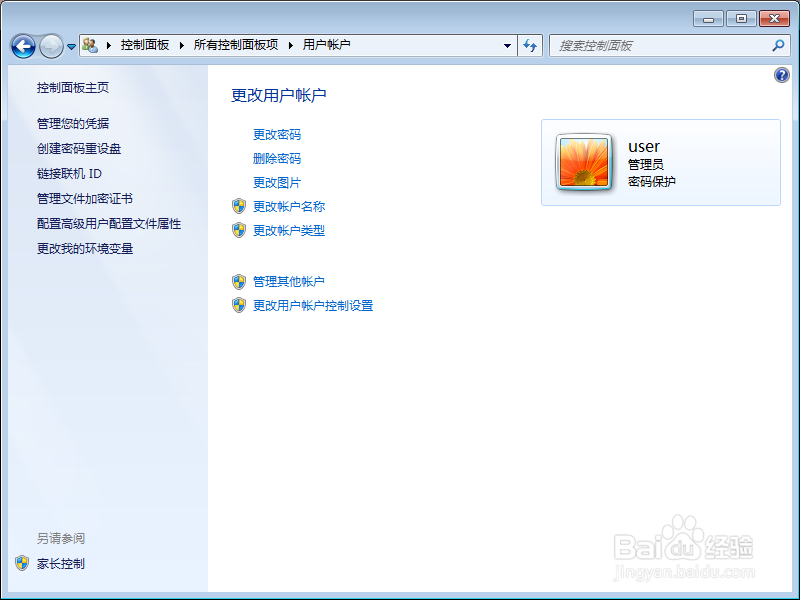The image size is (800, 600).
Task: Click the greyed Forward arrow button
Action: pyautogui.click(x=51, y=46)
